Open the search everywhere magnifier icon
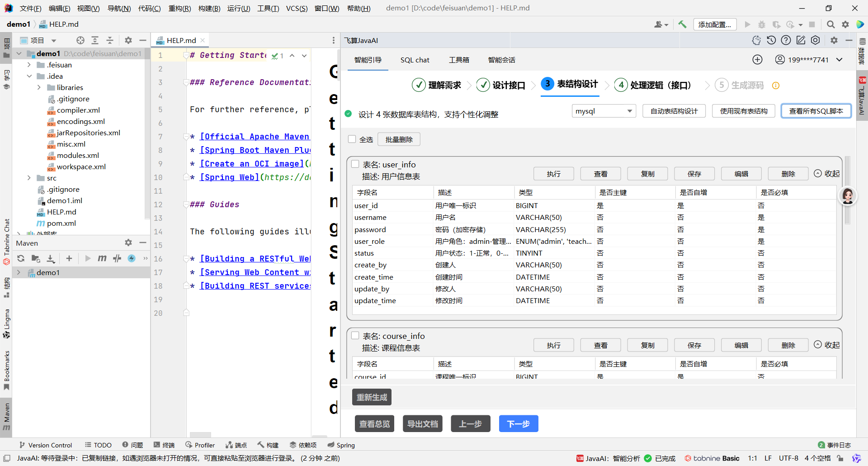 (x=830, y=24)
